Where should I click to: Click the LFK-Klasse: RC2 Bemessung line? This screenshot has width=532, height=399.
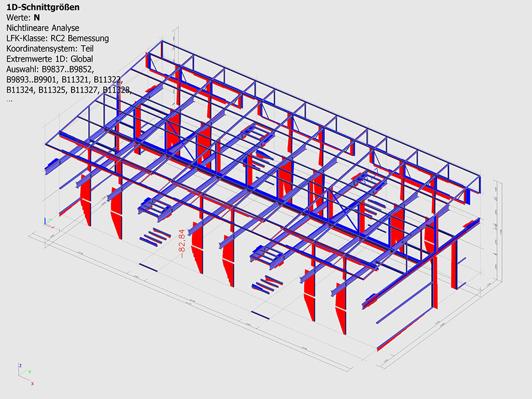57,38
